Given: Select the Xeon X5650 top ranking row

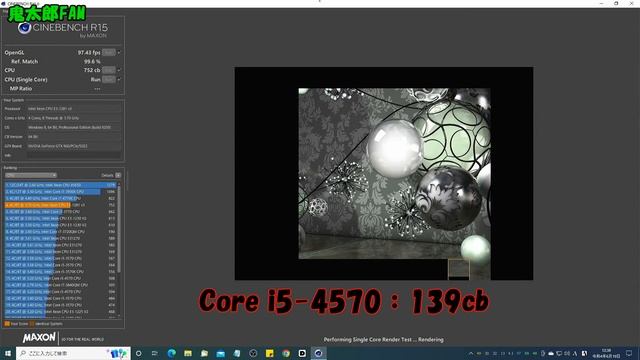Looking at the screenshot, I should click(x=60, y=185).
